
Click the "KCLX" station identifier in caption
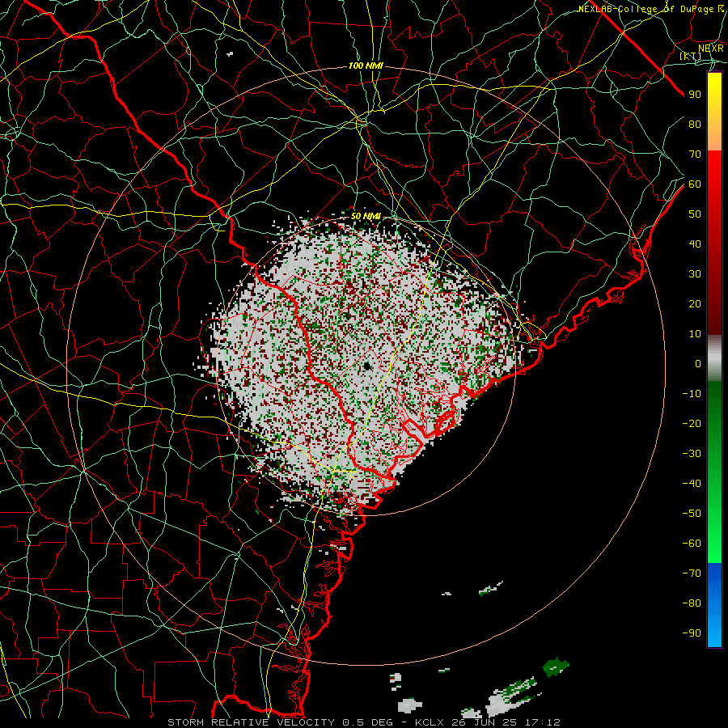click(x=430, y=722)
